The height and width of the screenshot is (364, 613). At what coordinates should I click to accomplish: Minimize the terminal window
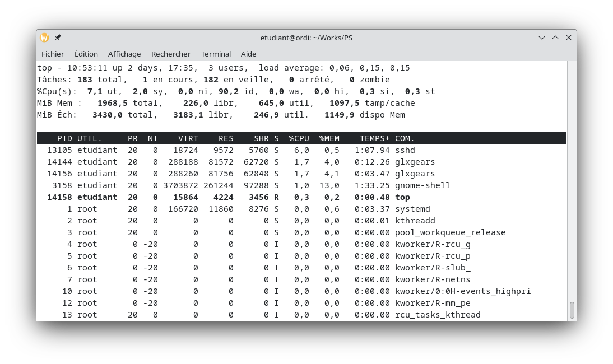pyautogui.click(x=542, y=38)
